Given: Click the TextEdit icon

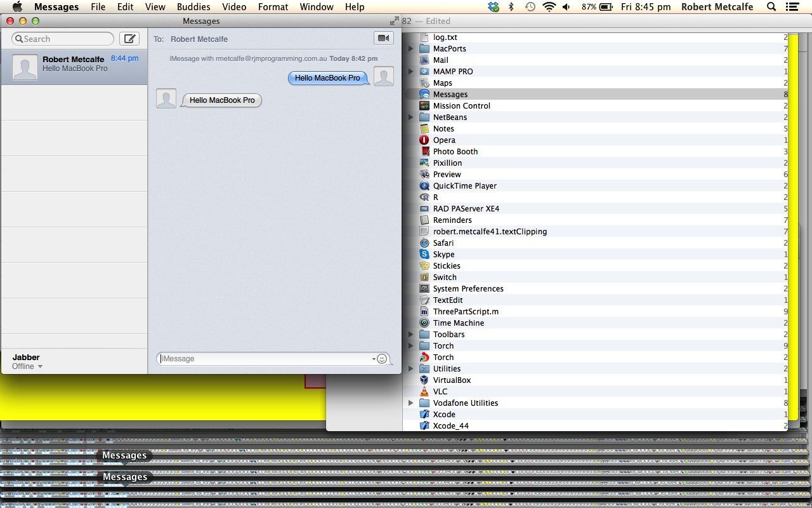Looking at the screenshot, I should pos(424,300).
